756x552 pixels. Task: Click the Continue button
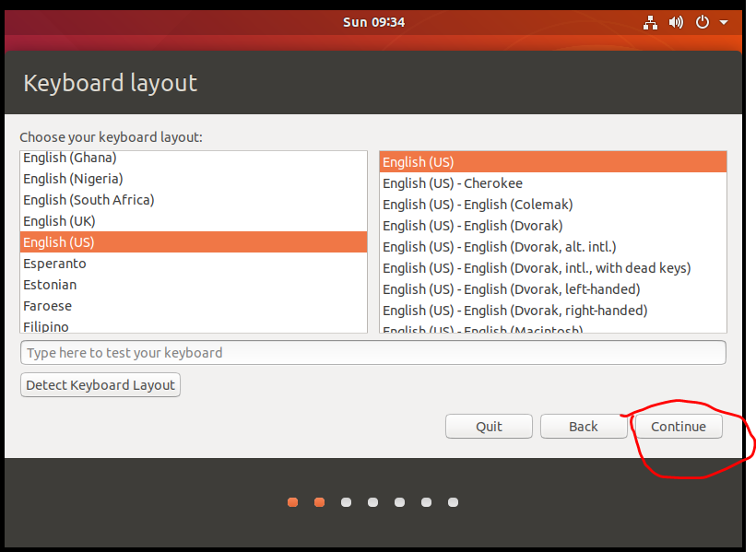[679, 426]
